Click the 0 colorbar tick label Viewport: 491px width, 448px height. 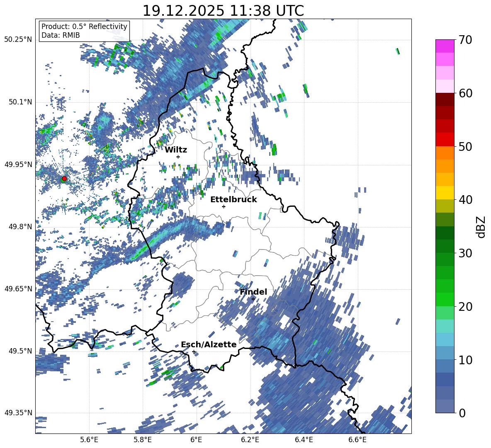[462, 413]
